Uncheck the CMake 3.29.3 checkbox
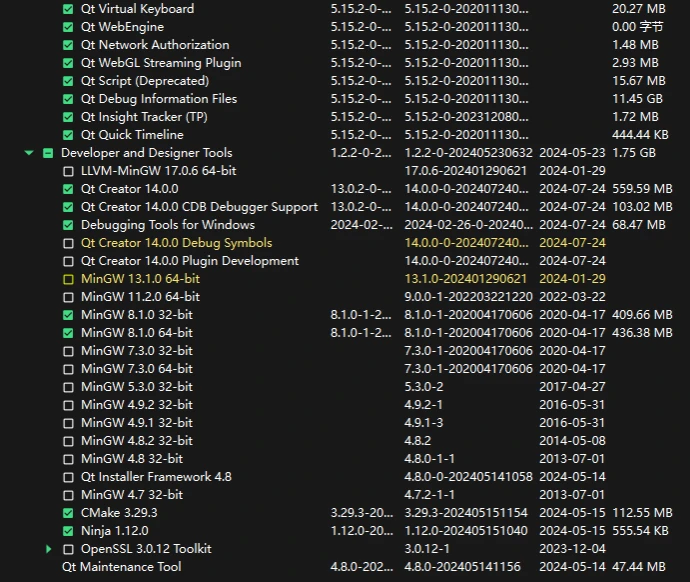This screenshot has height=582, width=690. pyautogui.click(x=68, y=513)
